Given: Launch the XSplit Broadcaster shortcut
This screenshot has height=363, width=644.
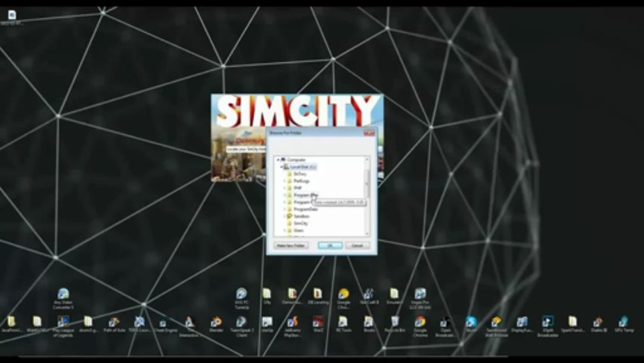Looking at the screenshot, I should point(547,326).
